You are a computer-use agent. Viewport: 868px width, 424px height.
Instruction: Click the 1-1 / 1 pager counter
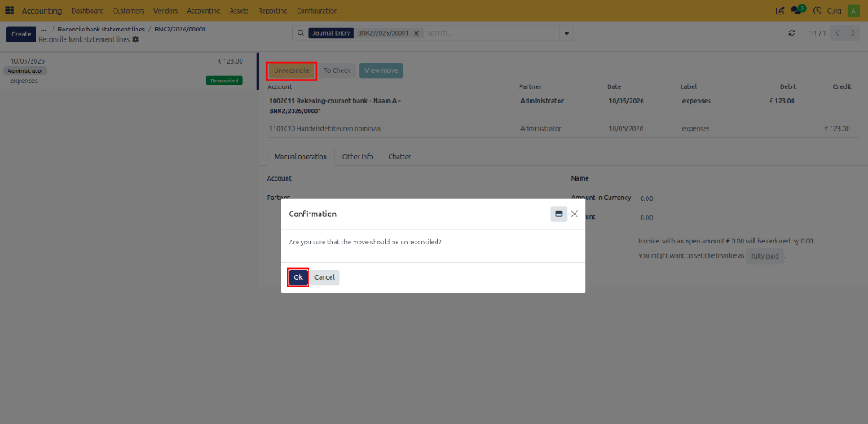click(816, 33)
